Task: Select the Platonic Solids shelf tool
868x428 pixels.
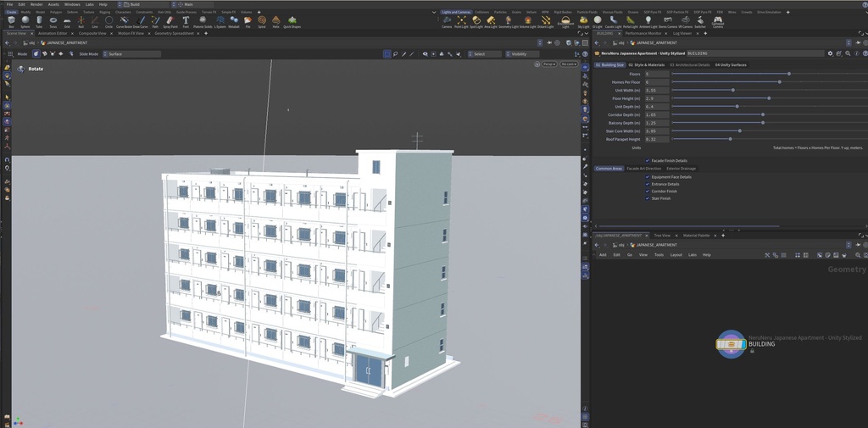Action: (203, 21)
